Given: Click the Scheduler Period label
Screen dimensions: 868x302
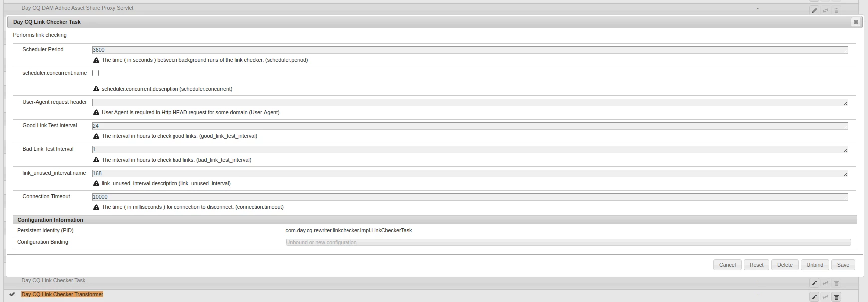Looking at the screenshot, I should (43, 49).
